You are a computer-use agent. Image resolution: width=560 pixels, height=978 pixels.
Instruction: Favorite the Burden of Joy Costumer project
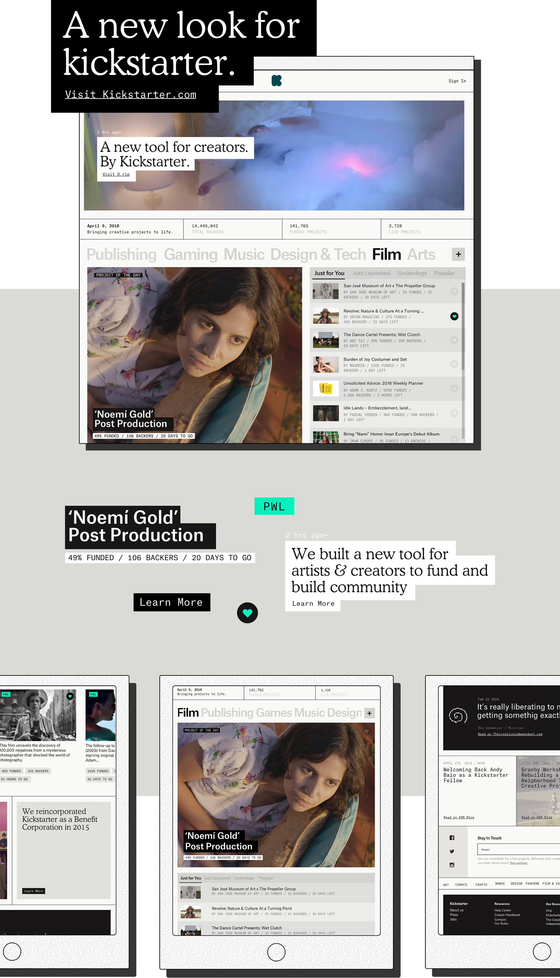pyautogui.click(x=454, y=364)
